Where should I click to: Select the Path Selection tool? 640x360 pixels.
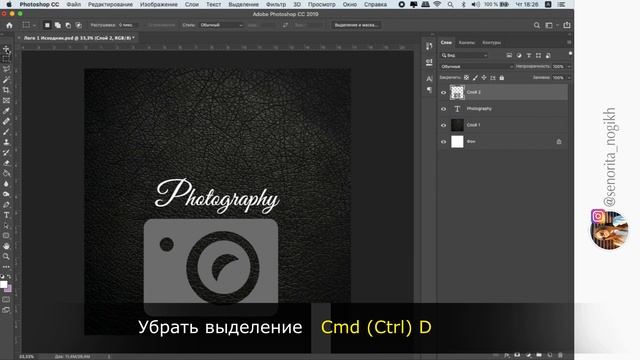[6, 225]
